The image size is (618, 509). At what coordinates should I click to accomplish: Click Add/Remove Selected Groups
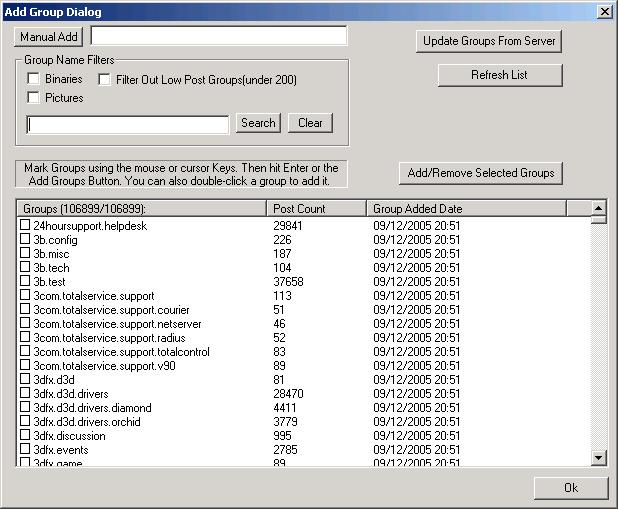(x=481, y=173)
